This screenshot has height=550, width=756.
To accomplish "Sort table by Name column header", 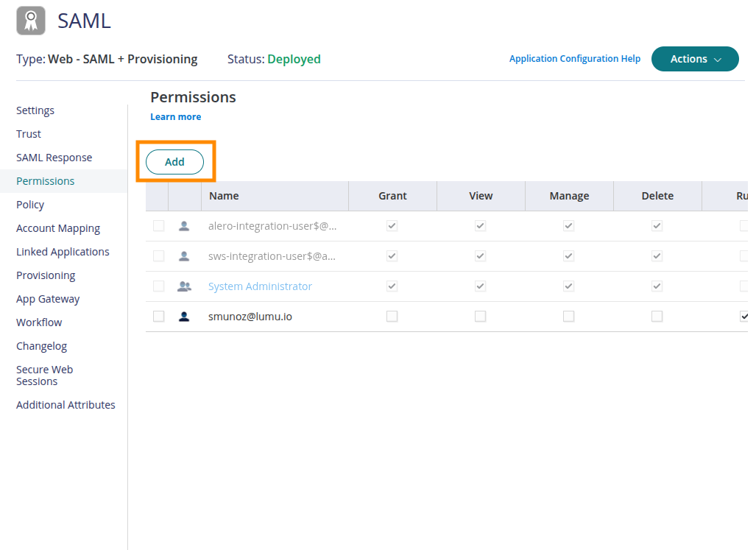I will [224, 196].
